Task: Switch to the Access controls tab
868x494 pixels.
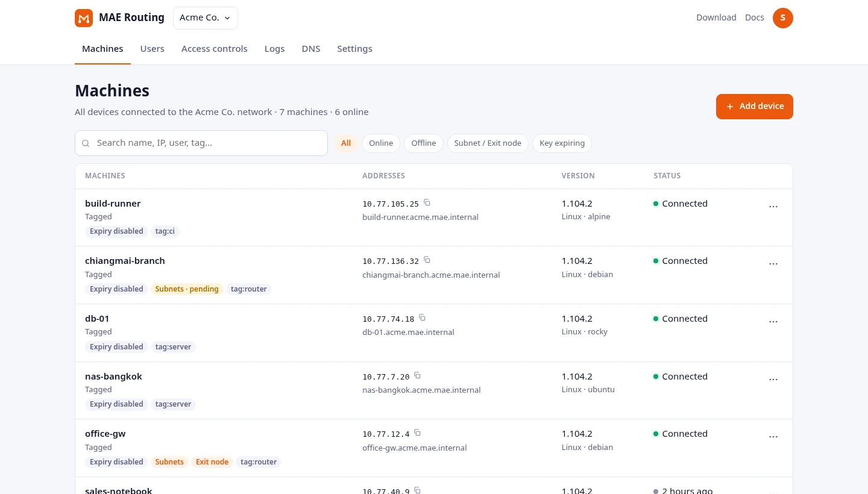Action: [215, 49]
